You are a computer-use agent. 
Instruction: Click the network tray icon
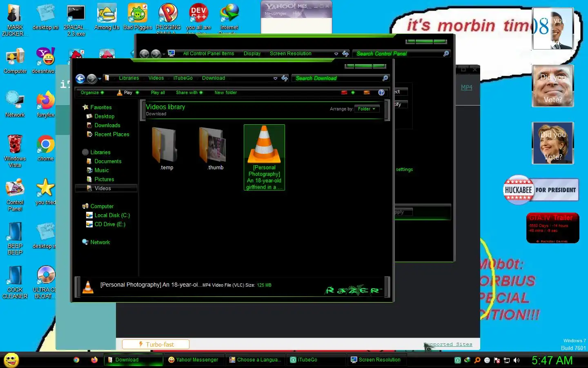pos(507,360)
